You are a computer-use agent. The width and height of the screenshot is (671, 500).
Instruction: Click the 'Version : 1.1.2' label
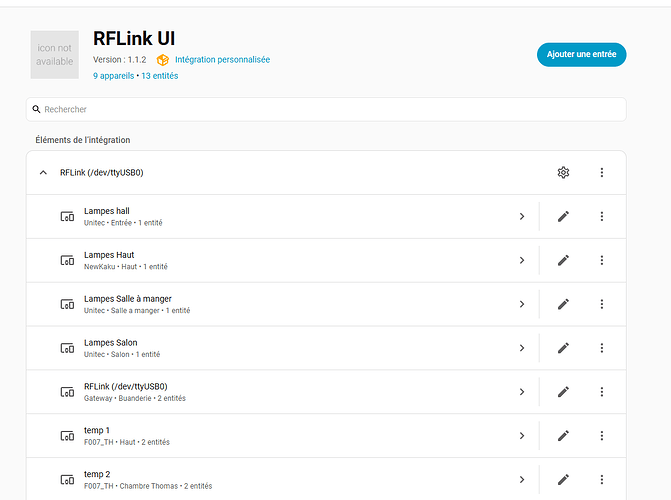click(x=119, y=60)
